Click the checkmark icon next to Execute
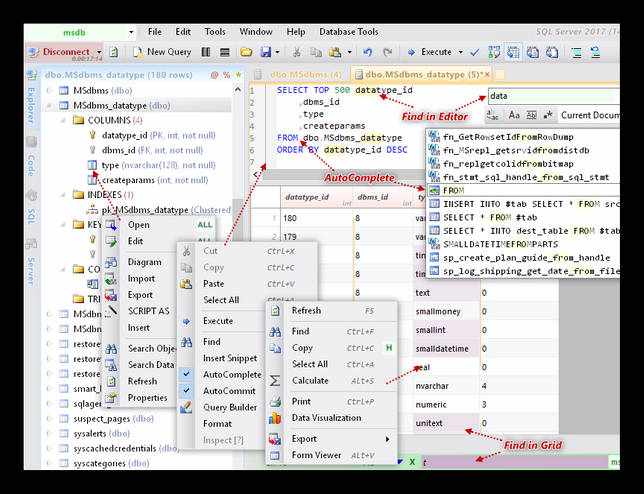Viewport: 644px width, 494px height. click(x=474, y=52)
